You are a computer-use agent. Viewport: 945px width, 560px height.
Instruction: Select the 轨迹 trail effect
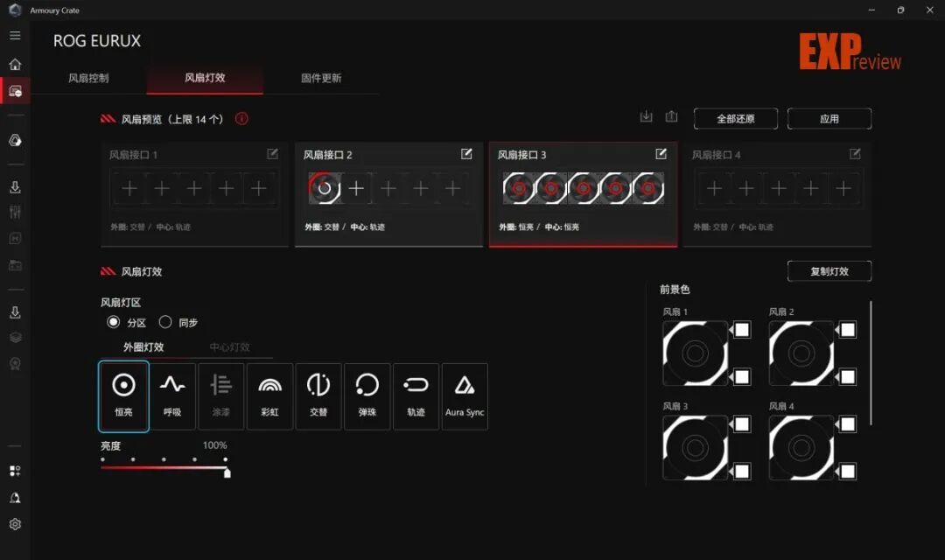[x=416, y=396]
